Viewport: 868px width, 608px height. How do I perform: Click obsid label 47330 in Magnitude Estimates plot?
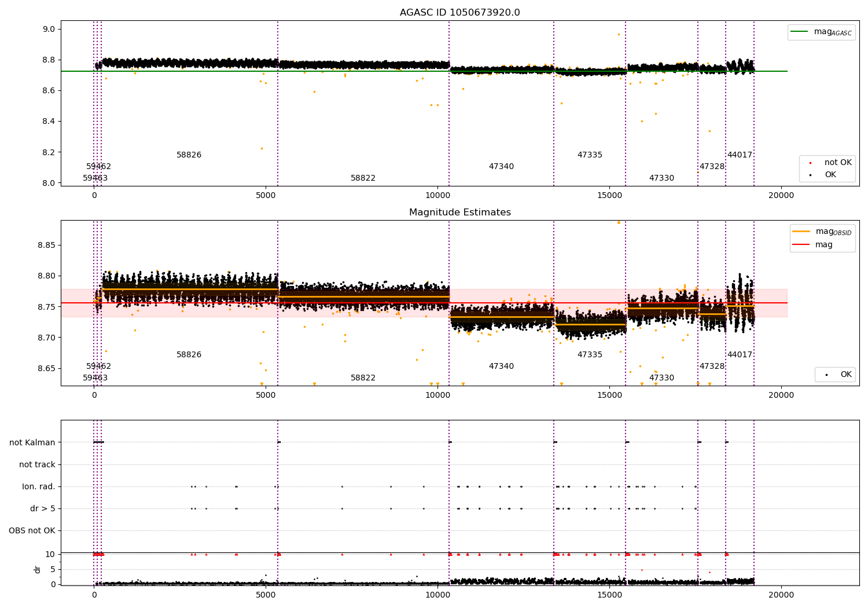pyautogui.click(x=661, y=378)
